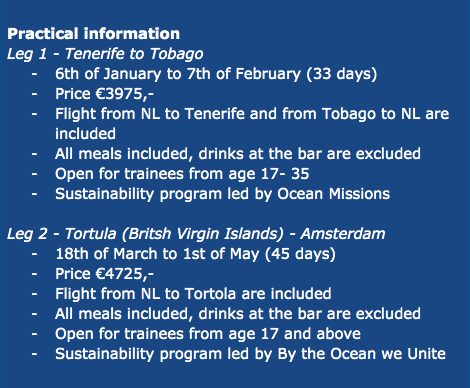Select the 'Leg 2 - Tortula' heading
Viewport: 470px width, 388px height.
click(196, 234)
